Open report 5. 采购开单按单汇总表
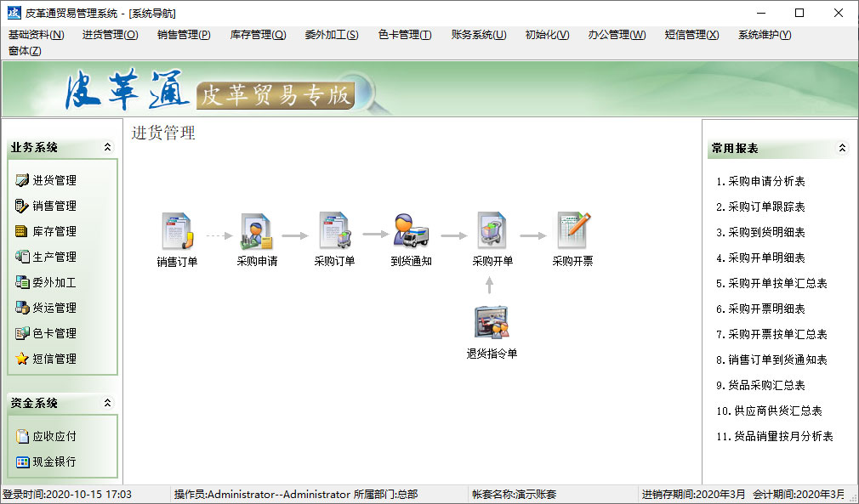The image size is (859, 504). click(771, 284)
